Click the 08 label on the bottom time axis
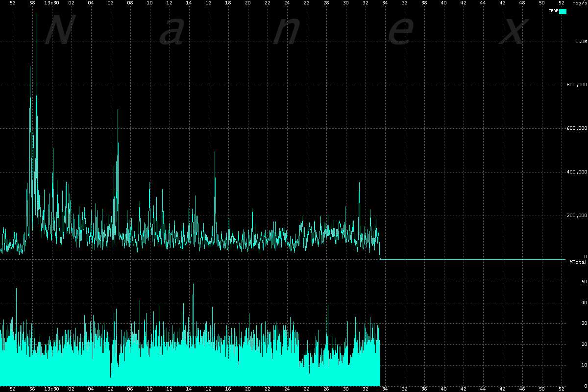Screen dimensions: 588x392 point(130,389)
